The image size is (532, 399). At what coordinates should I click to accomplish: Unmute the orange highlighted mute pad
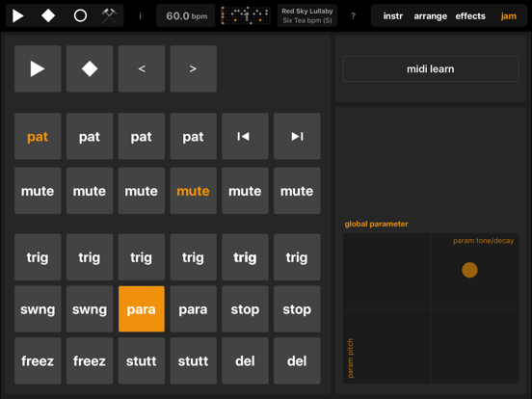(x=194, y=191)
